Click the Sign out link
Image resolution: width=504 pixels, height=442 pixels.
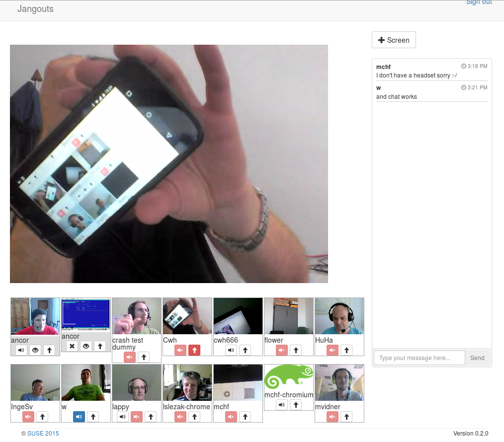[x=479, y=2]
